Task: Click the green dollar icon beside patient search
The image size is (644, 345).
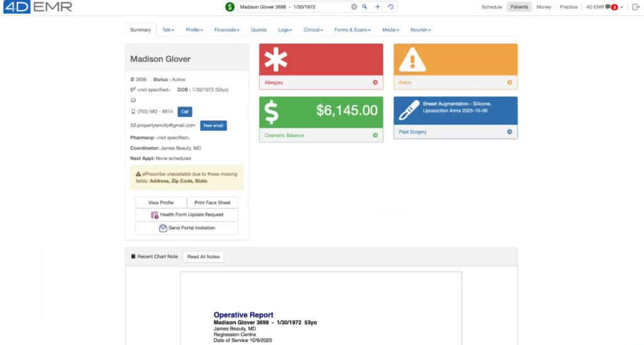Action: click(230, 7)
